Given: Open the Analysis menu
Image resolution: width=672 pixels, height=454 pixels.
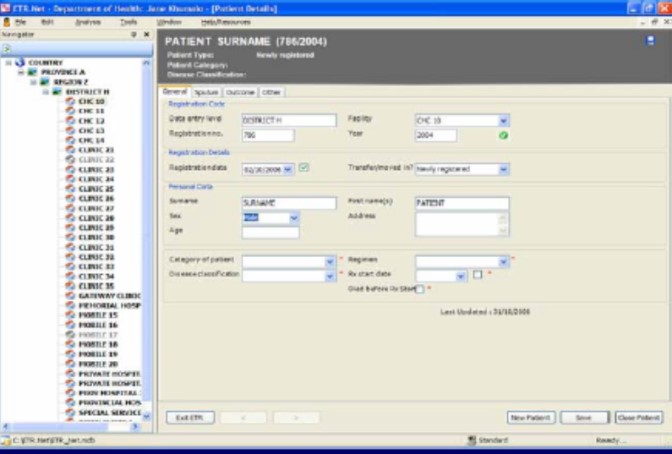Looking at the screenshot, I should (87, 21).
